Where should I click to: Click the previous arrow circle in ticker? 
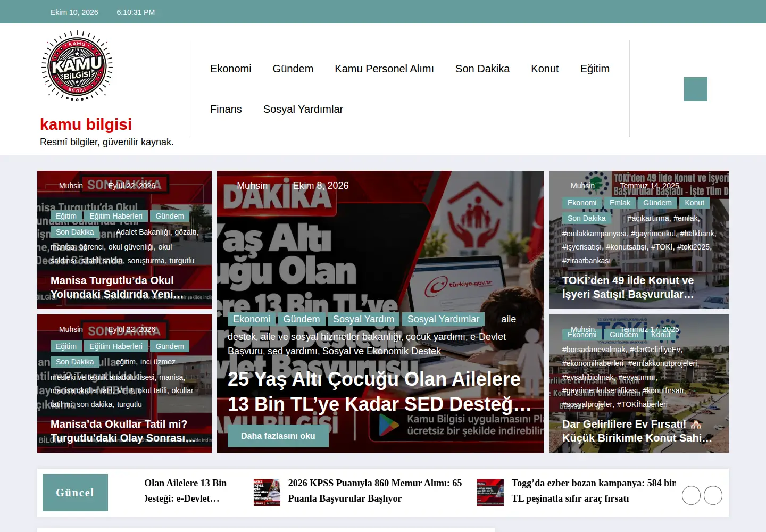pos(692,495)
